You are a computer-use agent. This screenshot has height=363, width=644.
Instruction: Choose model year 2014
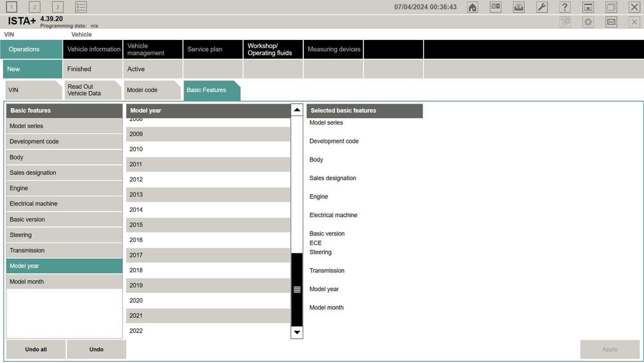click(208, 210)
